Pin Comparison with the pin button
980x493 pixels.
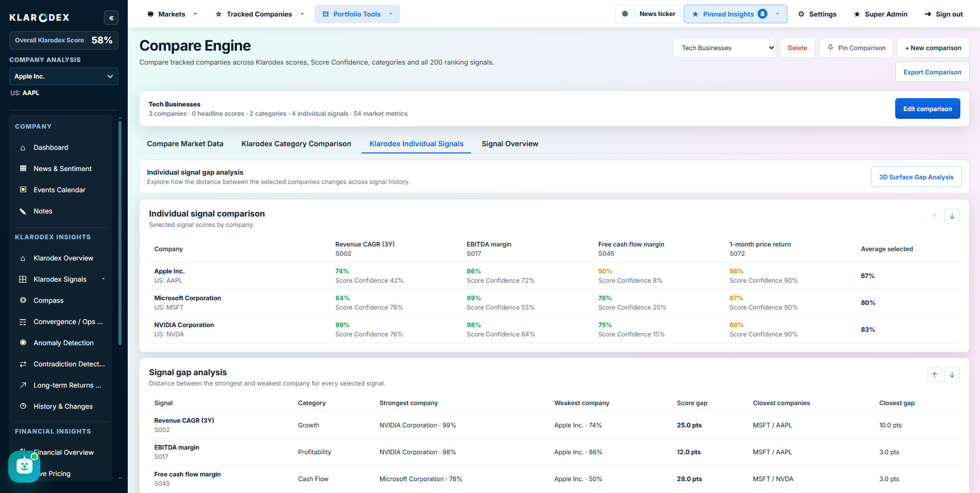856,48
